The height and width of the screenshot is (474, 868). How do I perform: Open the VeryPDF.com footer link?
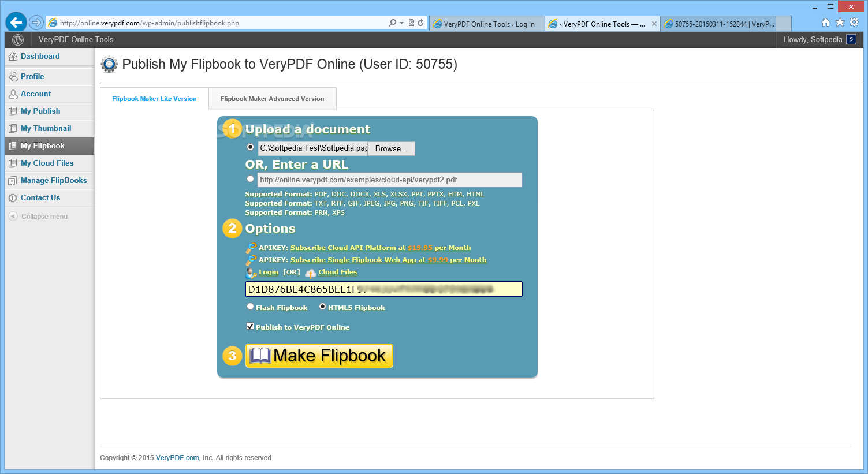coord(177,458)
